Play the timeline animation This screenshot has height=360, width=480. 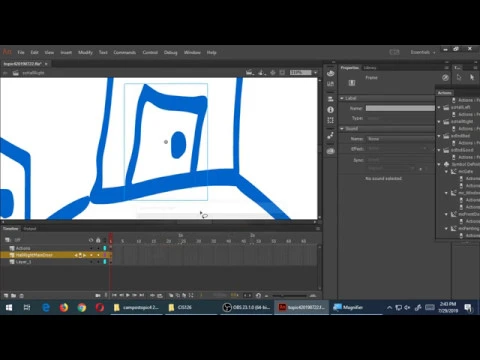pos(128,295)
